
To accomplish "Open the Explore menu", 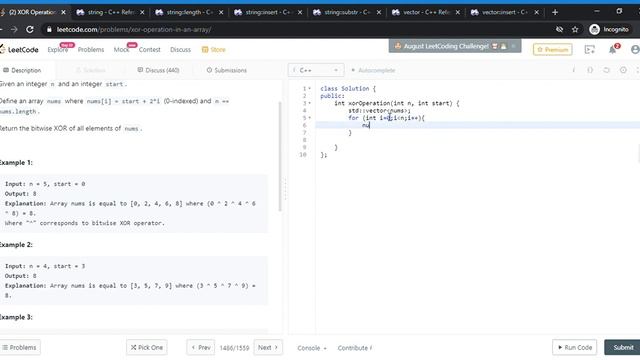I will click(x=58, y=49).
